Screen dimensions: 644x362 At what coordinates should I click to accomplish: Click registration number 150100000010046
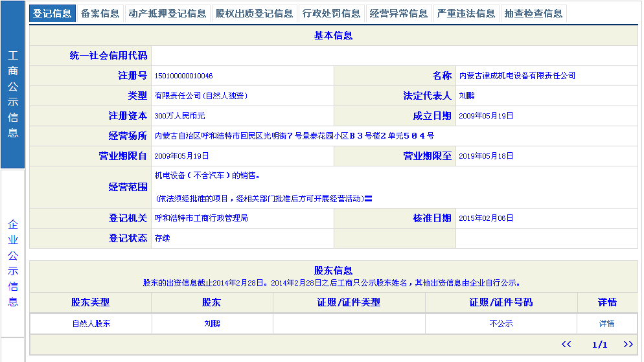pos(183,76)
